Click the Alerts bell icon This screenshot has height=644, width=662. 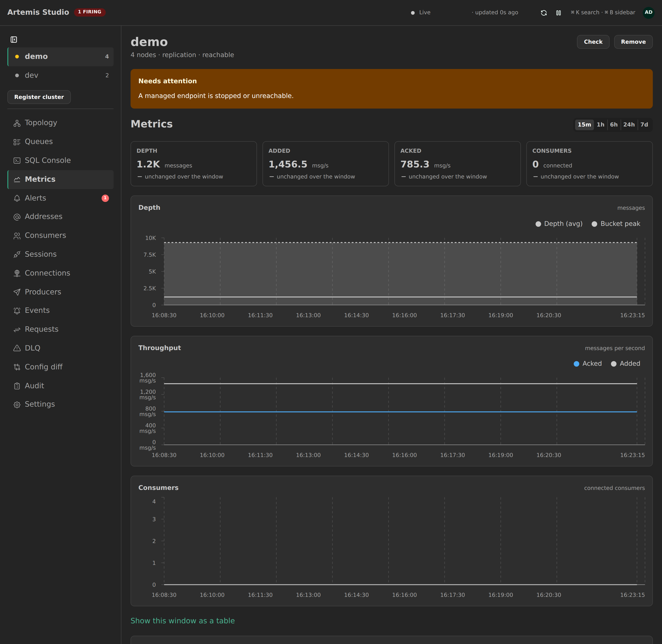(x=17, y=198)
